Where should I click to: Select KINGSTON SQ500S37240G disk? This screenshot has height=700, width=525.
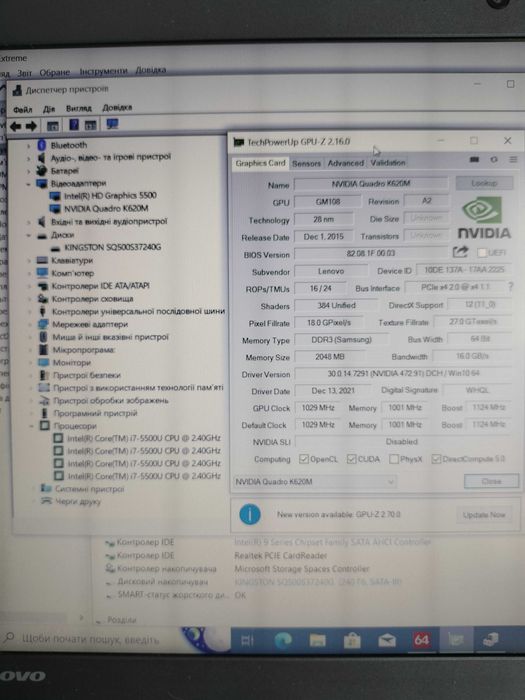112,247
